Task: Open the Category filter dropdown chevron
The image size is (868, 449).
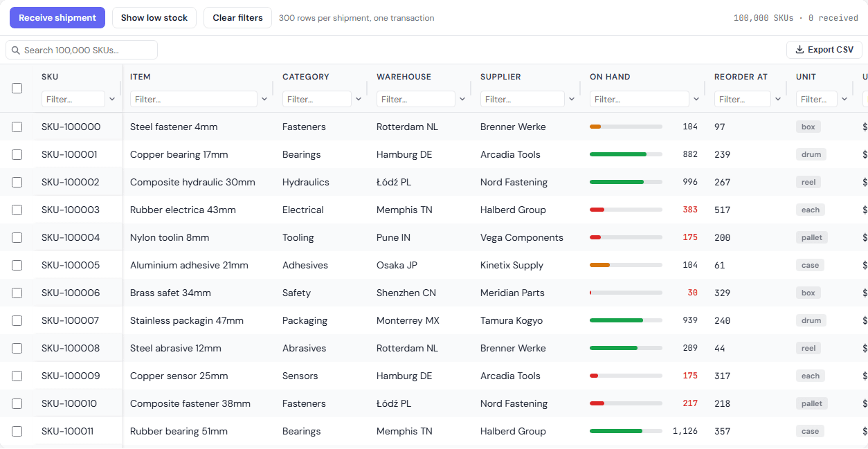Action: 359,99
